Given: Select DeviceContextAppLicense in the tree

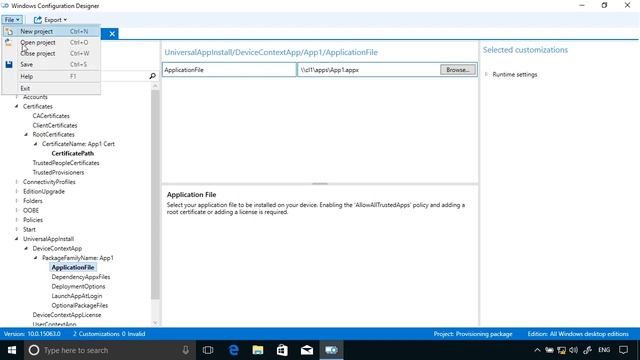Looking at the screenshot, I should 67,315.
